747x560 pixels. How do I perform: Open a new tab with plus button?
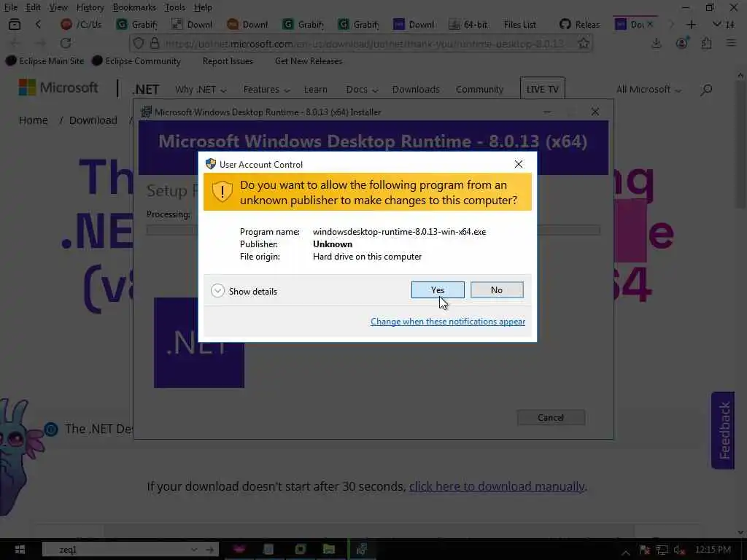(x=691, y=24)
